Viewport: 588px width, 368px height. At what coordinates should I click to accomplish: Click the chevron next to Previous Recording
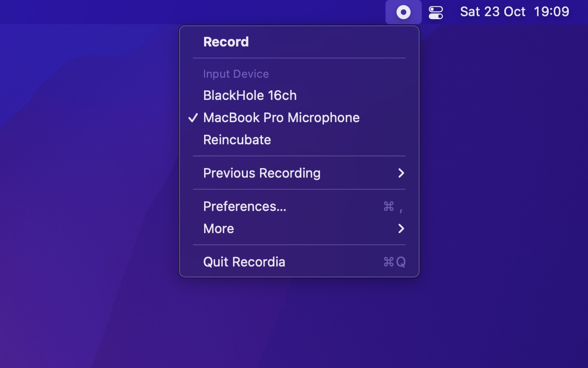click(401, 173)
